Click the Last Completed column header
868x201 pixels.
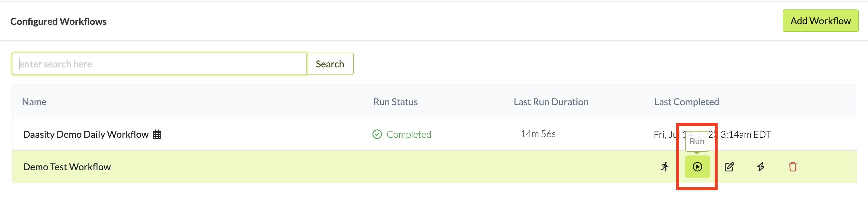tap(687, 102)
